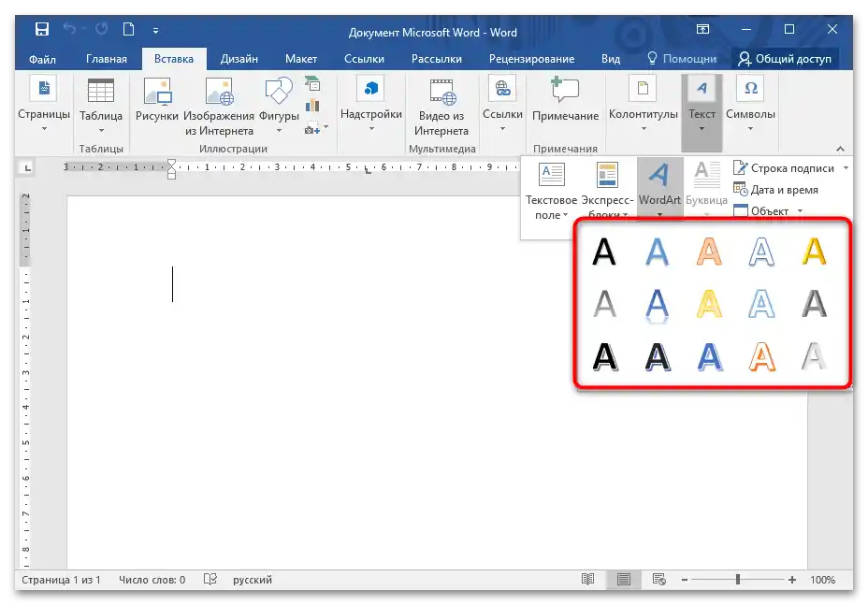This screenshot has width=868, height=605.
Task: Click the New document icon in title bar
Action: tap(128, 29)
